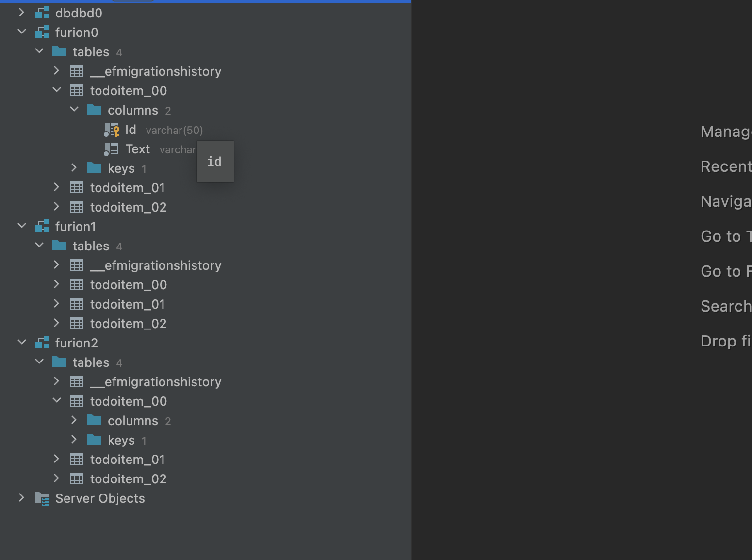Select Server Objects label
Viewport: 752px width, 560px height.
[100, 498]
